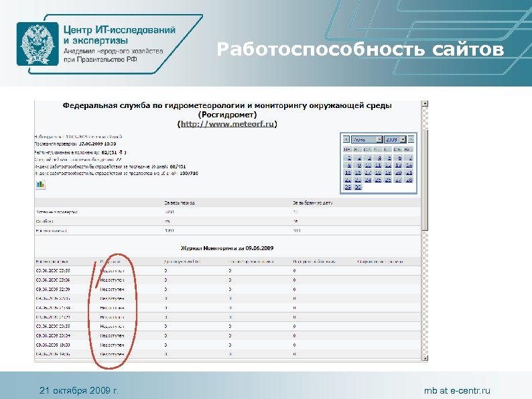Screen dimensions: 532x399
Task: Go to previous month in calendar
Action: tap(346, 139)
